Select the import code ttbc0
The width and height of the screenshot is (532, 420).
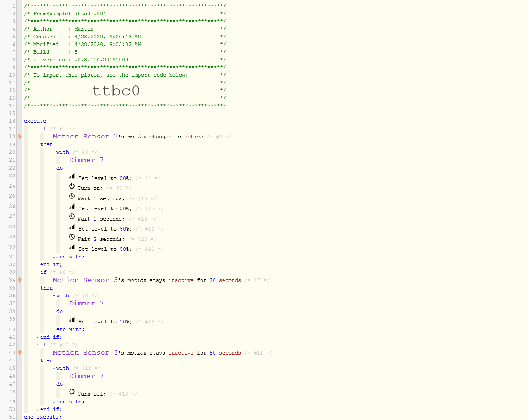pyautogui.click(x=116, y=91)
